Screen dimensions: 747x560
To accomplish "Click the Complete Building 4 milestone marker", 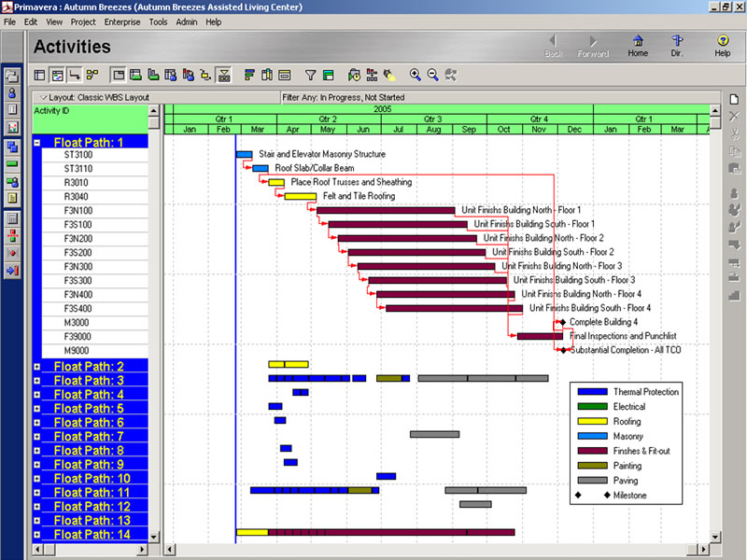I will click(x=562, y=322).
